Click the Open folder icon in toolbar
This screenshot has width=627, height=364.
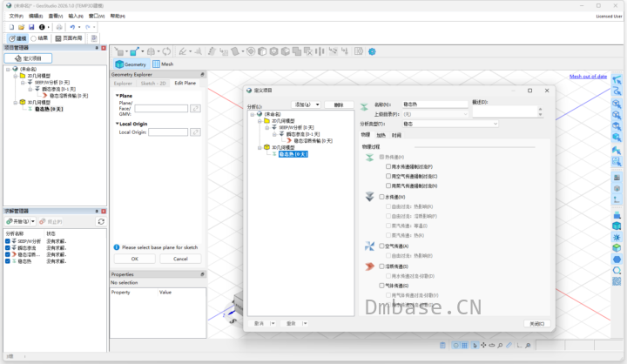21,27
